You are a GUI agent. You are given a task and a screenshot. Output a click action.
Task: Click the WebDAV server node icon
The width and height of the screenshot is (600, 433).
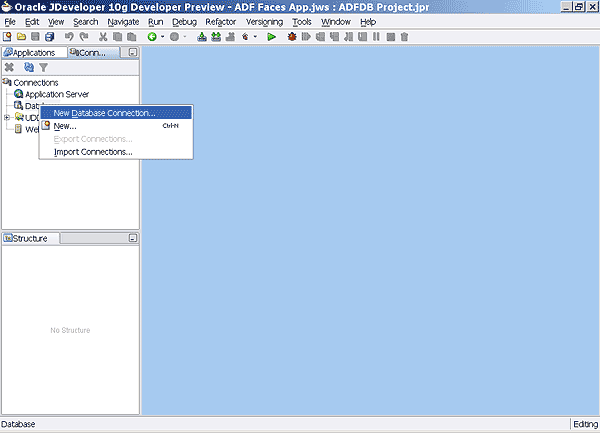pos(18,129)
